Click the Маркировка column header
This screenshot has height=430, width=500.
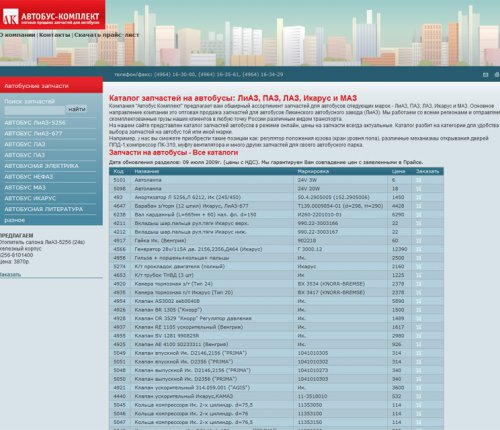tap(313, 171)
